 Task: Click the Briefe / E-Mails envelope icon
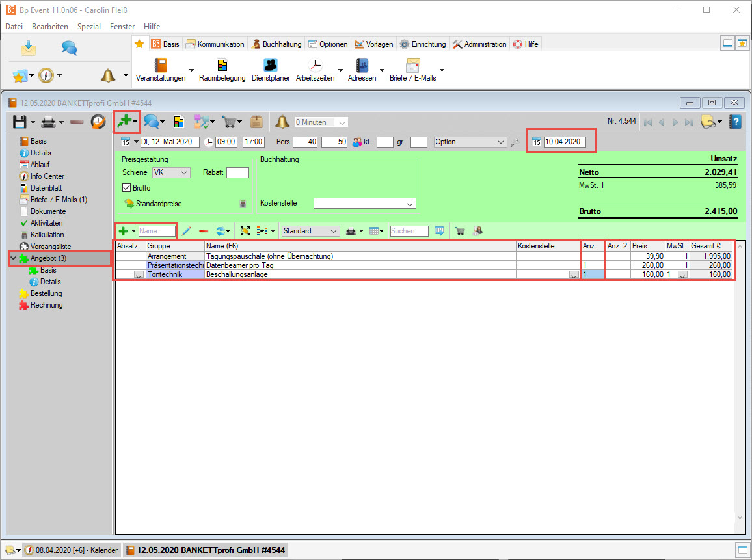pyautogui.click(x=412, y=65)
